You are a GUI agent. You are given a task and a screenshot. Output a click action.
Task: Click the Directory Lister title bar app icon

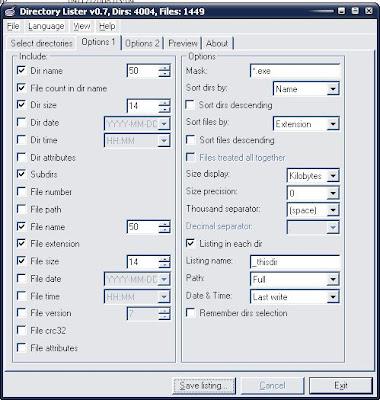(x=10, y=11)
